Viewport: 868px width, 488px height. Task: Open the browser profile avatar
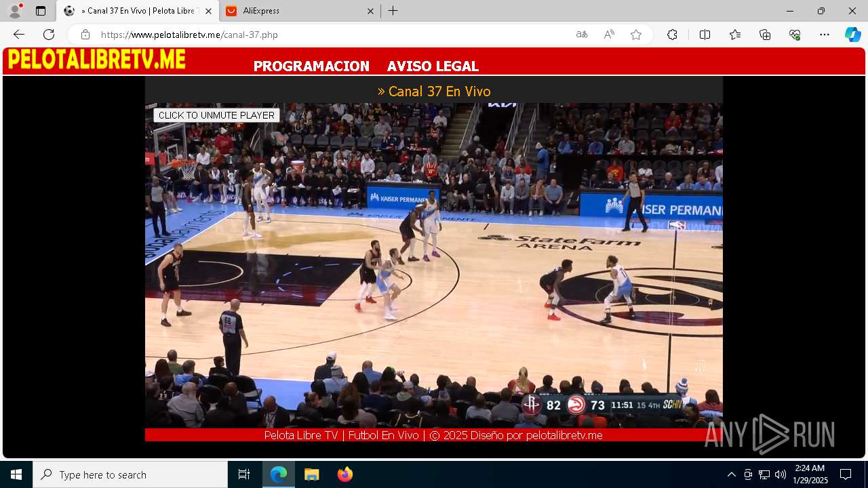pos(14,11)
